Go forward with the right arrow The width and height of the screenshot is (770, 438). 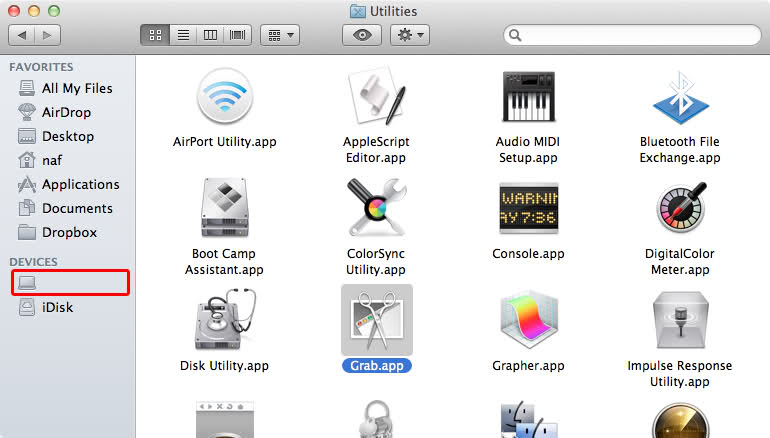coord(48,35)
